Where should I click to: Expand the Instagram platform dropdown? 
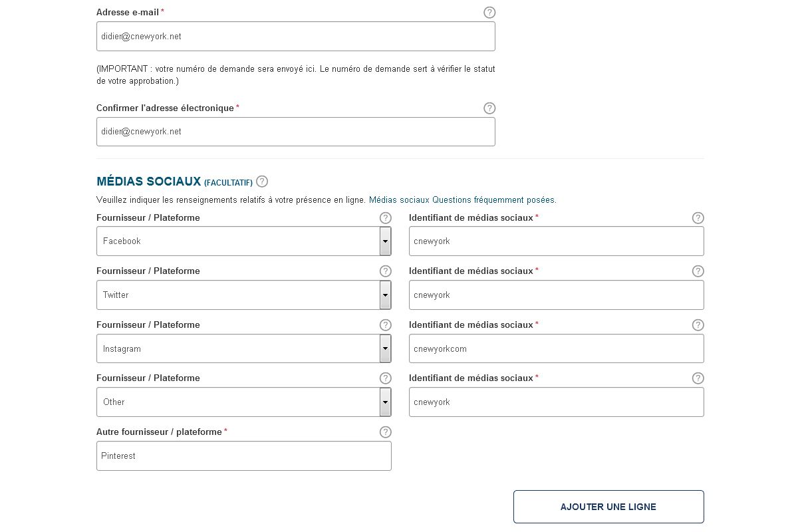pos(385,348)
